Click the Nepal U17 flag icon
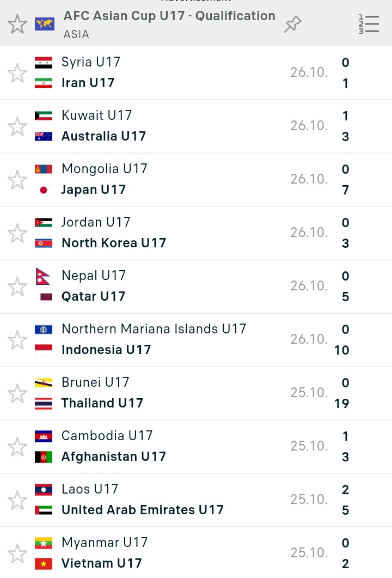The image size is (392, 578). (42, 276)
